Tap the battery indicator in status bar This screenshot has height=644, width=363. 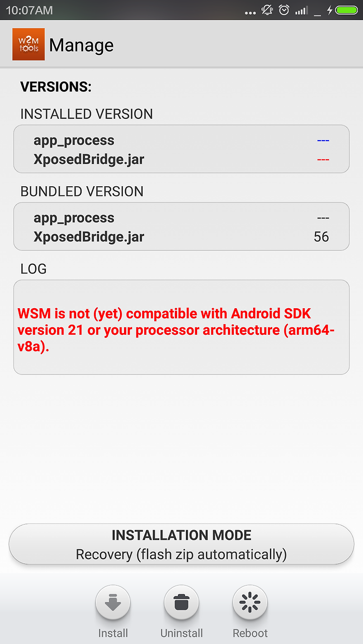[346, 10]
